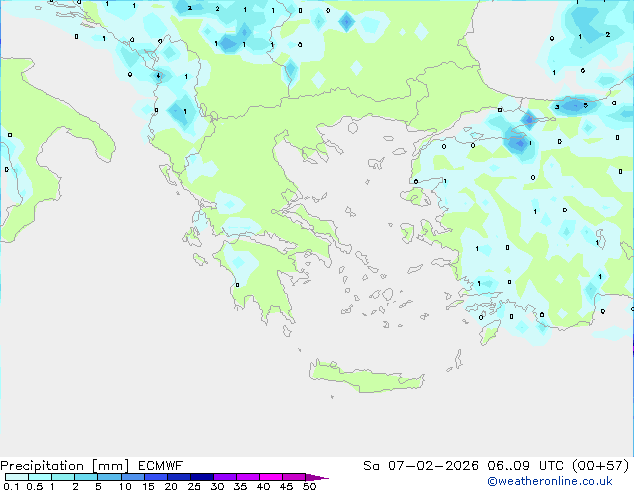Pick the 35–40 mm violet legend swatch
Viewport: 634px width, 490px height.
(x=247, y=477)
